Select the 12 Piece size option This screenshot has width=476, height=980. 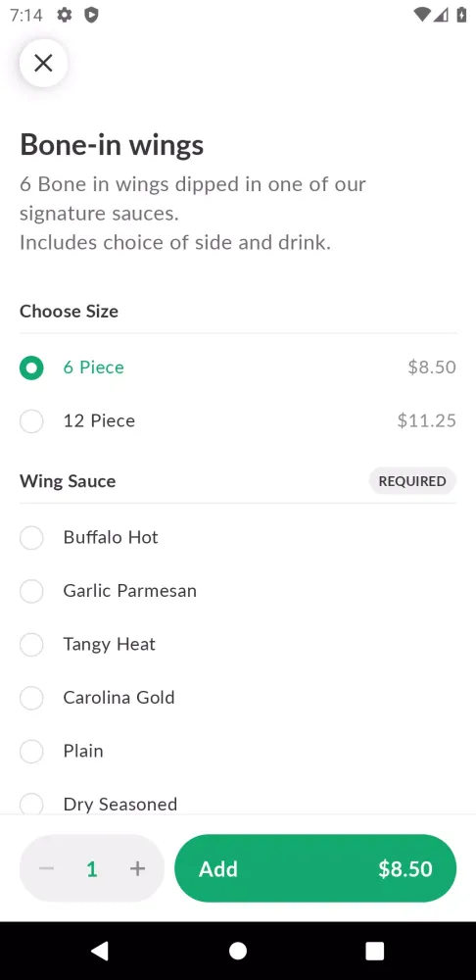pyautogui.click(x=238, y=420)
